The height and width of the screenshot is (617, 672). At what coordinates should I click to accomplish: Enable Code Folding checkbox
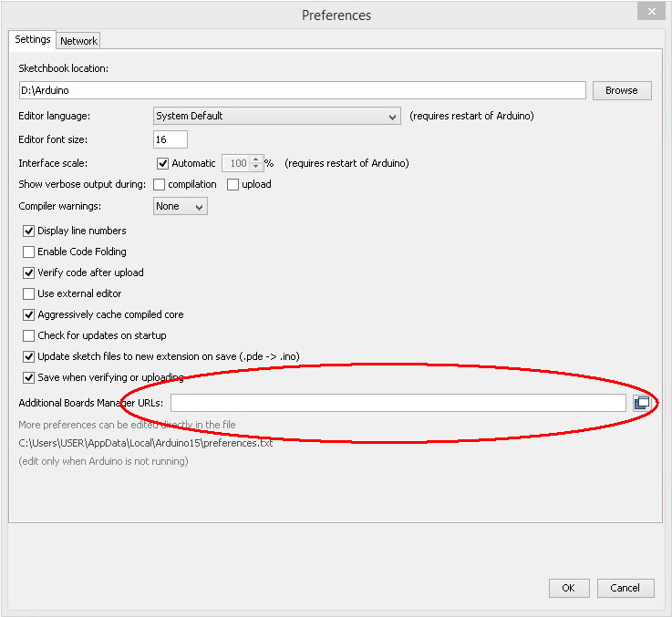[29, 252]
